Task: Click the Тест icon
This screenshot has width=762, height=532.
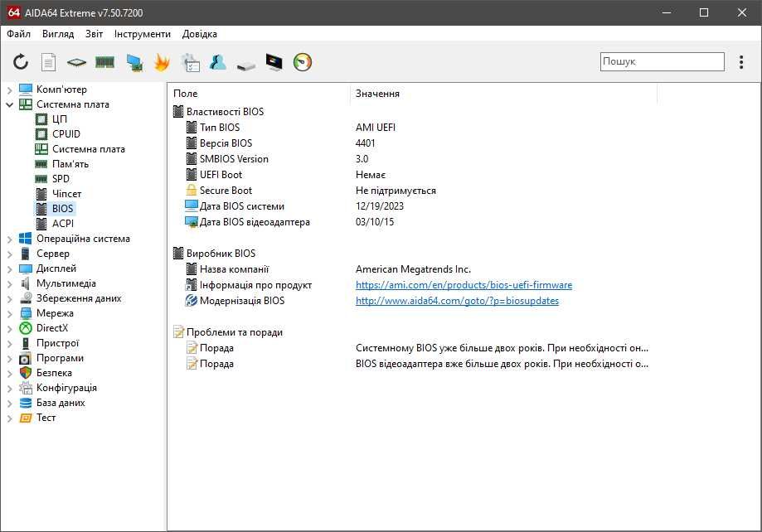Action: pos(25,418)
